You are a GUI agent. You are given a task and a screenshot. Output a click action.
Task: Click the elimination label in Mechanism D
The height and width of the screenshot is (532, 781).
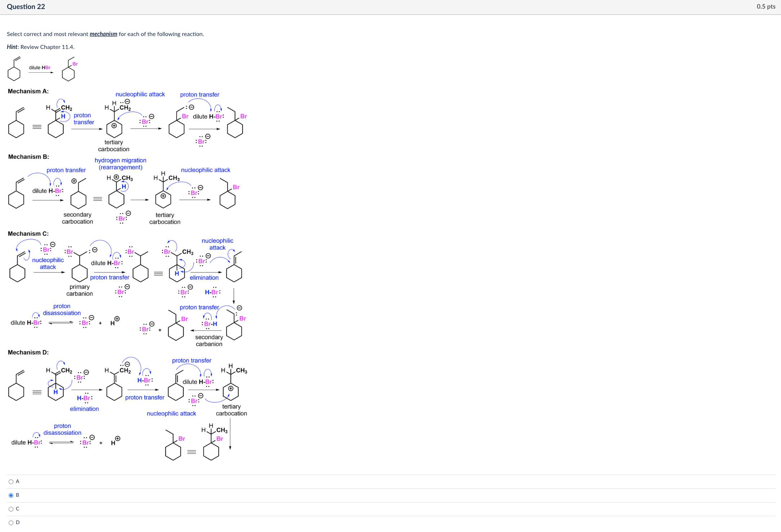[84, 409]
